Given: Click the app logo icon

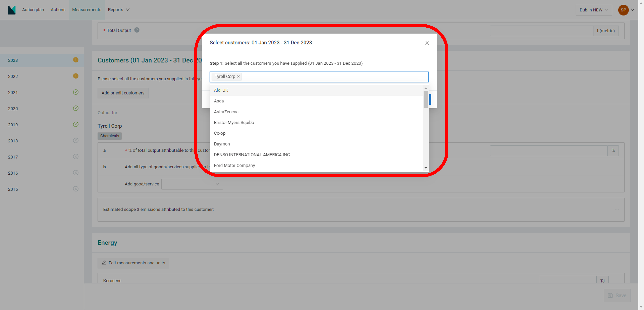Looking at the screenshot, I should coord(12,10).
